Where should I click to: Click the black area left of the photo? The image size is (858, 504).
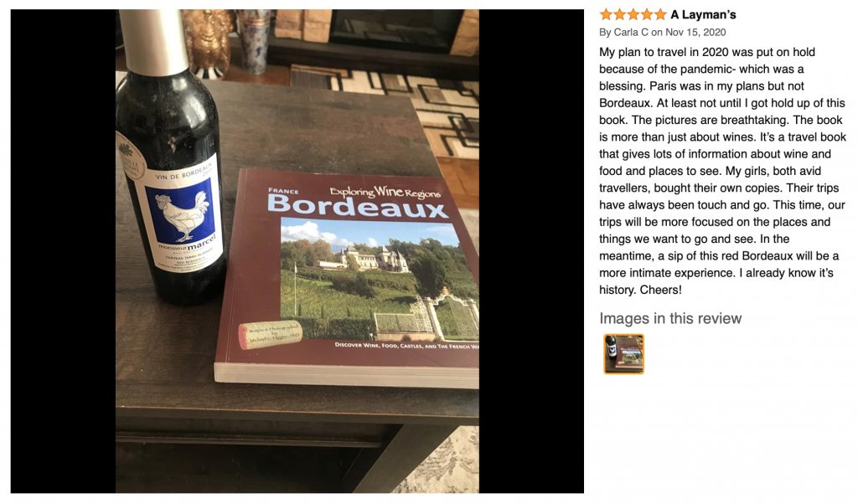[63, 251]
